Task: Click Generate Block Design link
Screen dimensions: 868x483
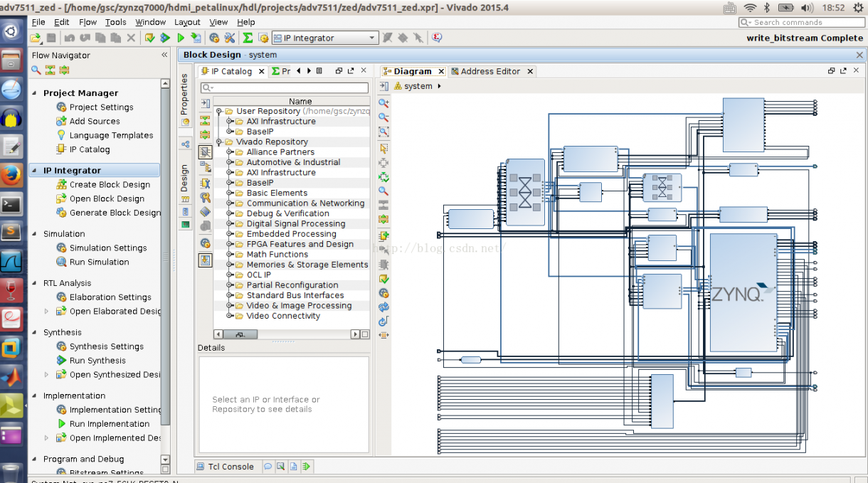Action: point(115,213)
